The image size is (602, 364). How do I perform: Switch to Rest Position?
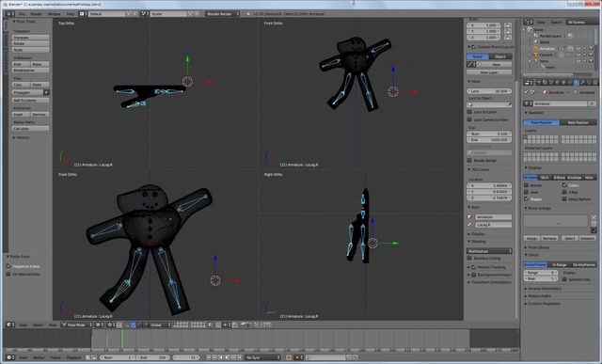[x=578, y=122]
